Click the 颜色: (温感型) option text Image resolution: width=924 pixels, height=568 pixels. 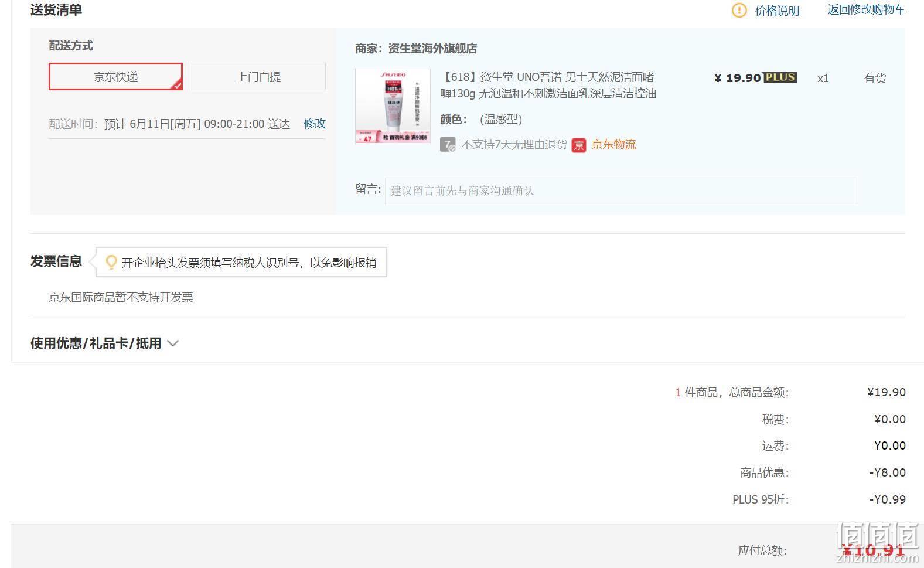point(481,120)
